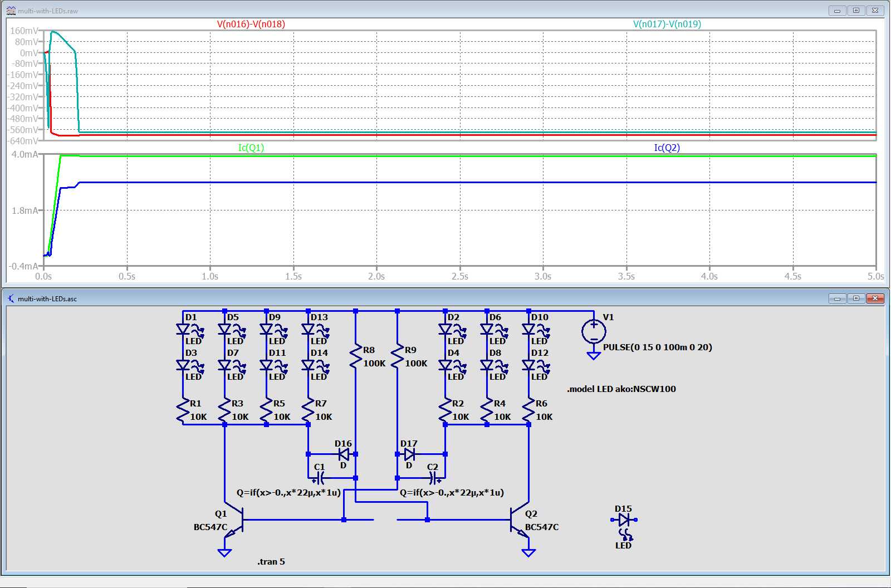The width and height of the screenshot is (891, 588).
Task: Click the .tran 5 directive
Action: coord(271,562)
